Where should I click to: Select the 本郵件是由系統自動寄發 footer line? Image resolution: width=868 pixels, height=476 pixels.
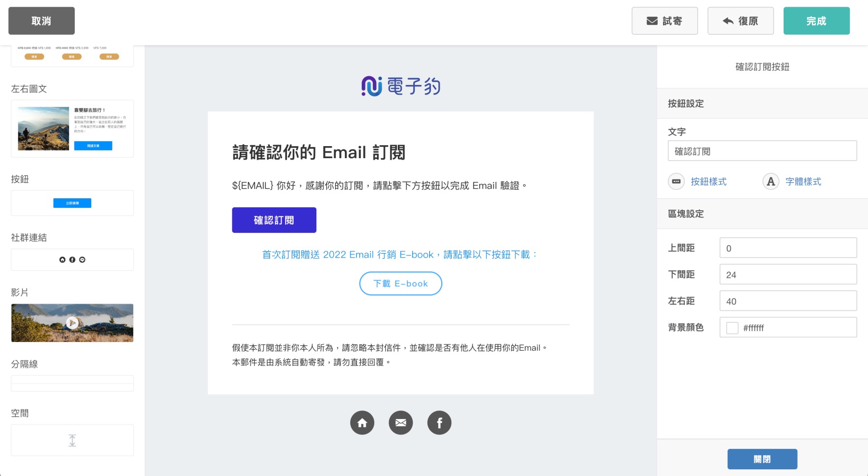[x=312, y=362]
